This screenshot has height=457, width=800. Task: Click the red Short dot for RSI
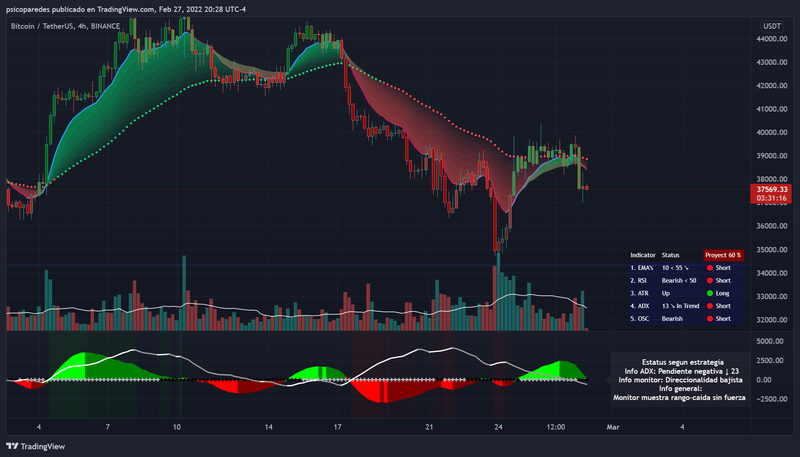[710, 281]
